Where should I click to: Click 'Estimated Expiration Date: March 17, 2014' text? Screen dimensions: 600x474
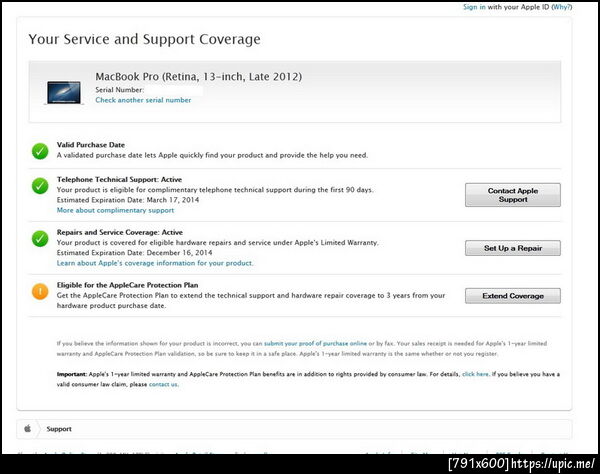click(128, 200)
